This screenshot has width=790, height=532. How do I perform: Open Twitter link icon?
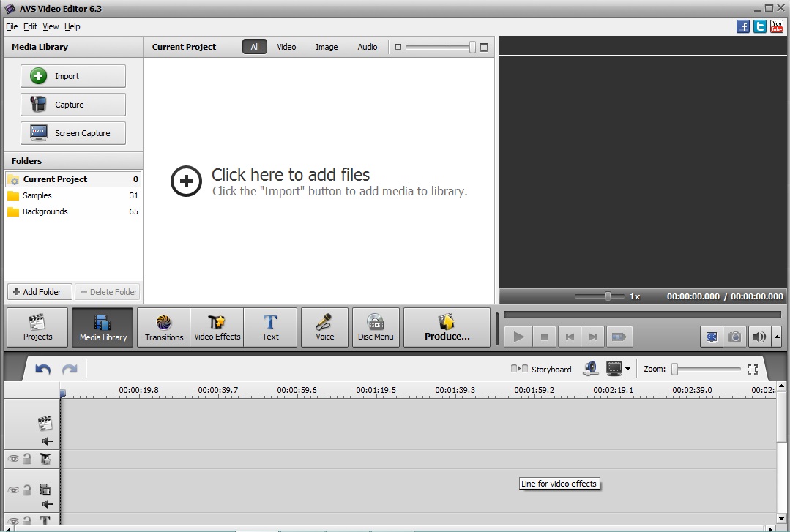tap(760, 26)
